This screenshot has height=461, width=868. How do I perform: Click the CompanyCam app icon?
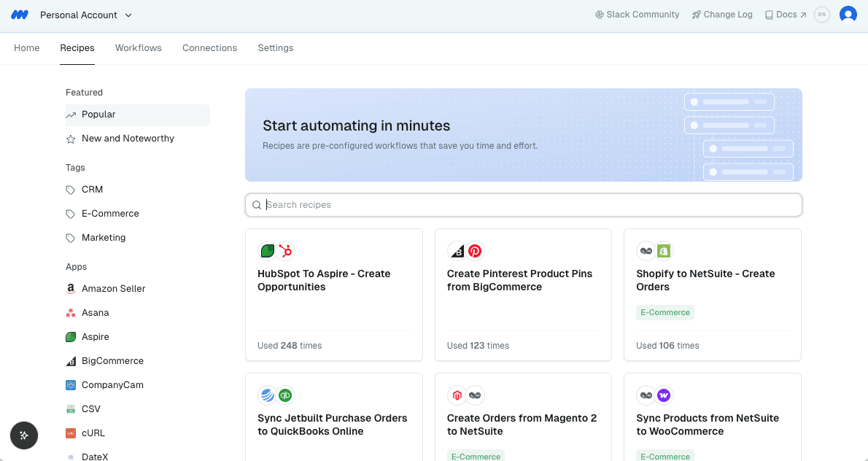pos(71,385)
